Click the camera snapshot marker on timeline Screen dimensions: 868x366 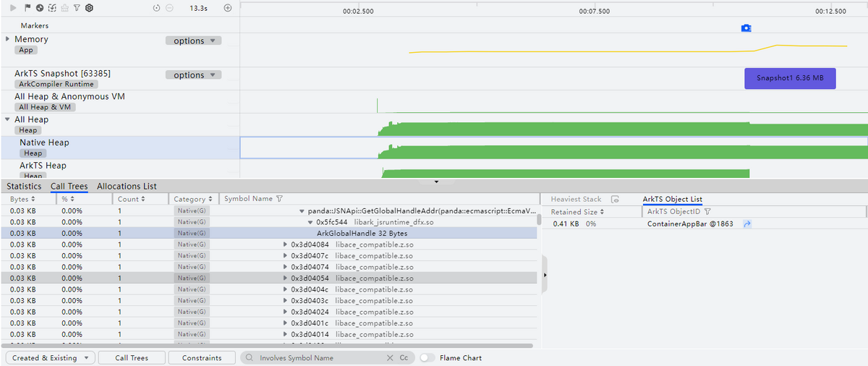pyautogui.click(x=746, y=28)
